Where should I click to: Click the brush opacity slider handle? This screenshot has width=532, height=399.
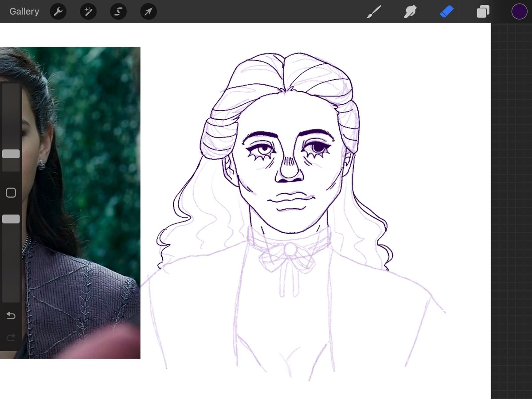tap(11, 219)
